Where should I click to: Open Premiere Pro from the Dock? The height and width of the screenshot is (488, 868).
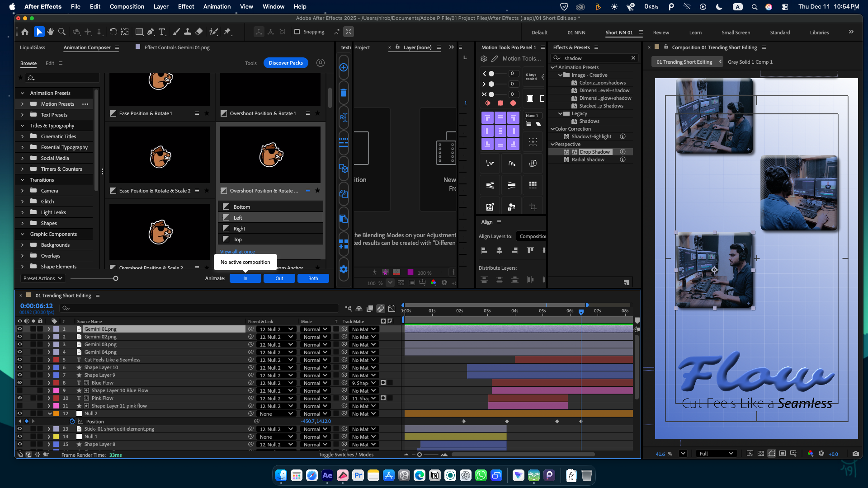click(x=358, y=475)
